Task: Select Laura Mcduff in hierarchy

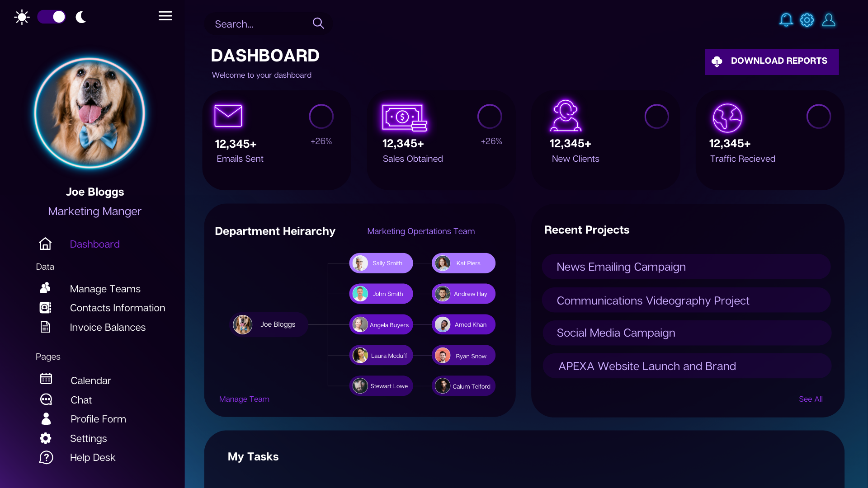Action: 381,356
